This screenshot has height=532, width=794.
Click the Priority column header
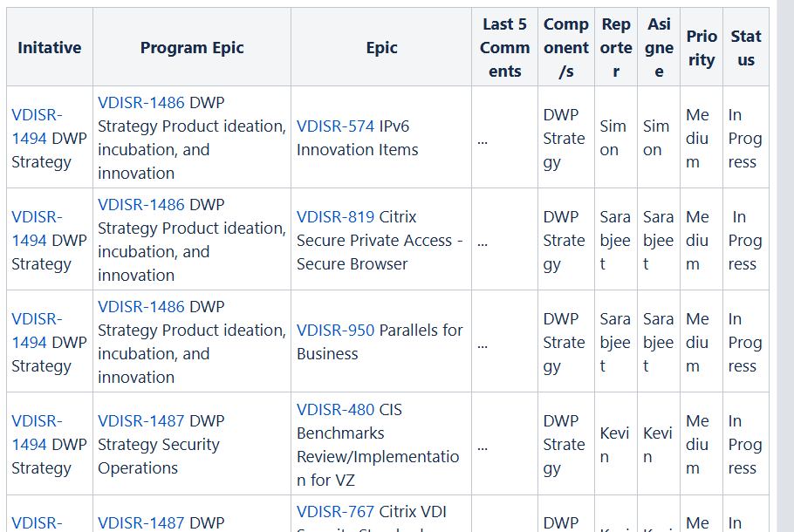pos(701,48)
